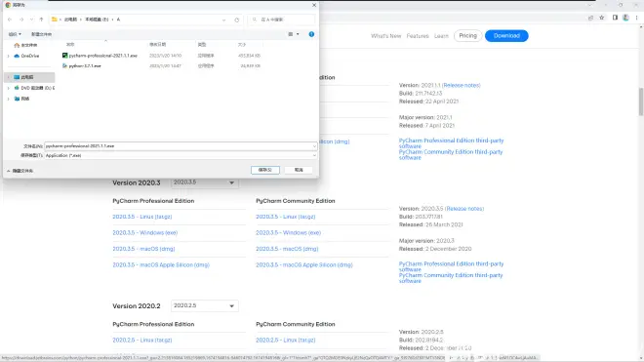644x362 pixels.
Task: Download Professional 2020.3.5 - Linux (tar.gz)
Action: pyautogui.click(x=142, y=217)
